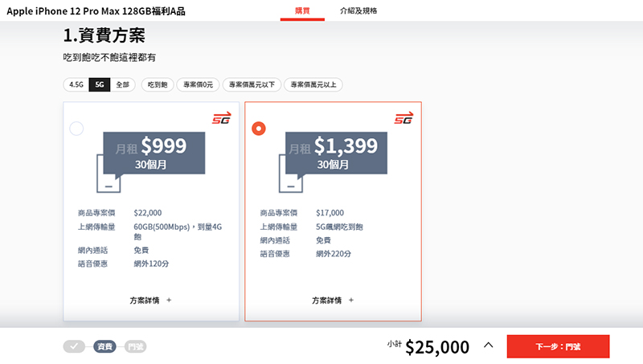Viewport: 643px width, 364px height.
Task: Click the phone icon in the $1,399 plan
Action: [x=291, y=175]
